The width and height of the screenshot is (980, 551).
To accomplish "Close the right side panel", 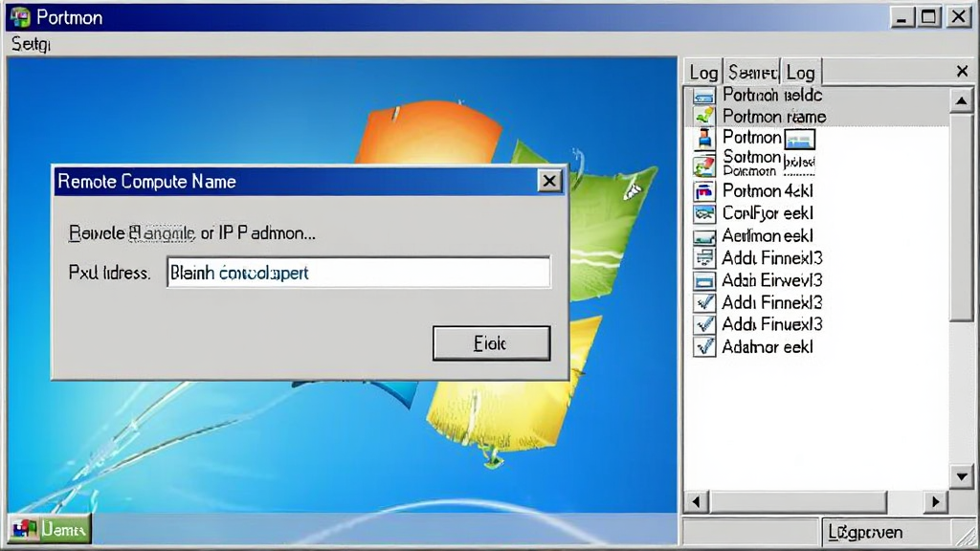I will coord(962,71).
